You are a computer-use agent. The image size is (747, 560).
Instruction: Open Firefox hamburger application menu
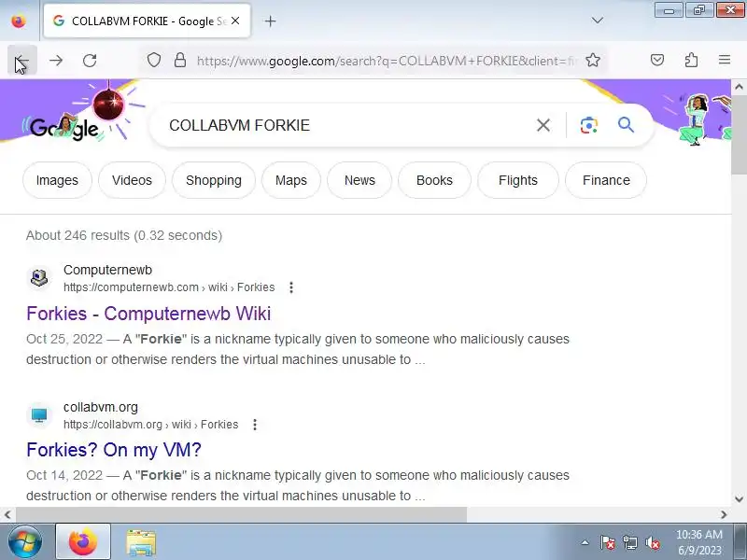coord(725,60)
